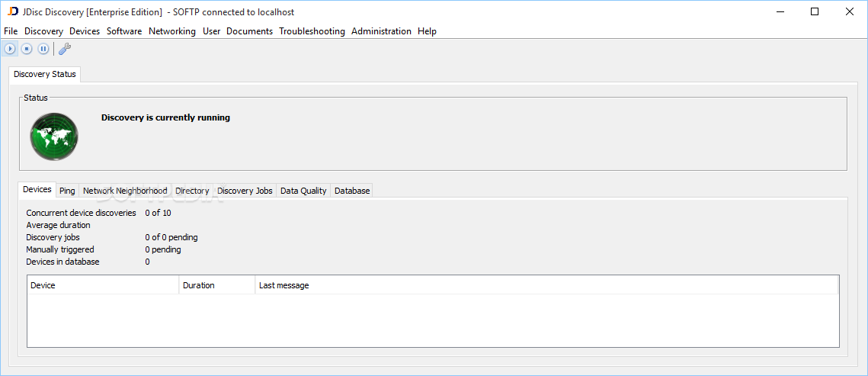868x376 pixels.
Task: Click 'Discovery is currently running' status text
Action: coord(165,117)
